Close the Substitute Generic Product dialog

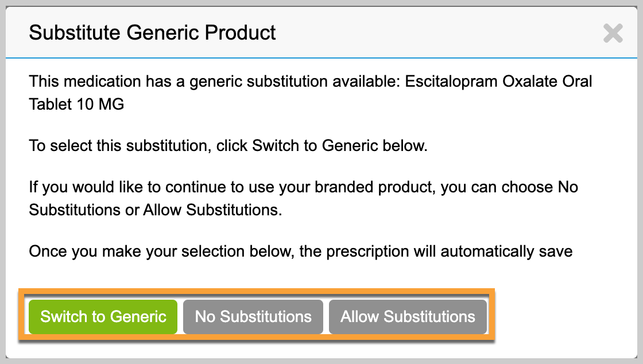pos(613,33)
